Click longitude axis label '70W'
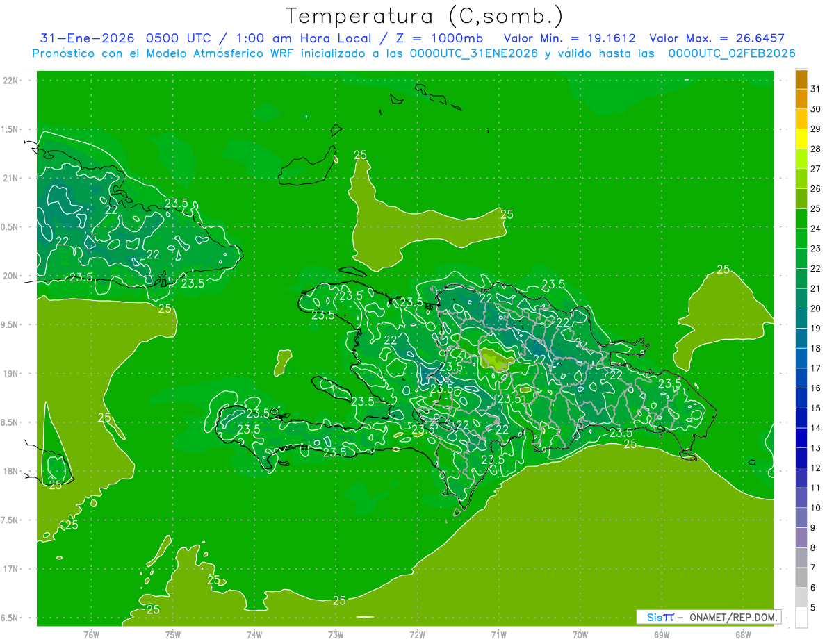 coord(580,635)
